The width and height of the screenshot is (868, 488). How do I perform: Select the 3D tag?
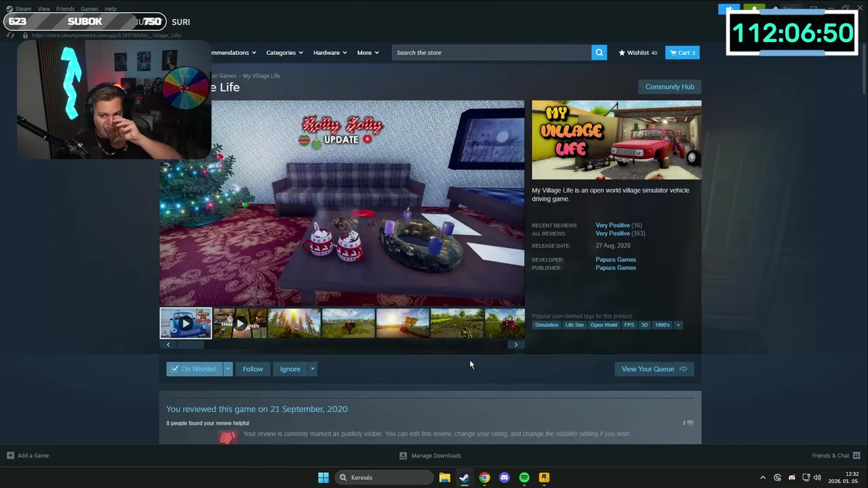(x=644, y=325)
